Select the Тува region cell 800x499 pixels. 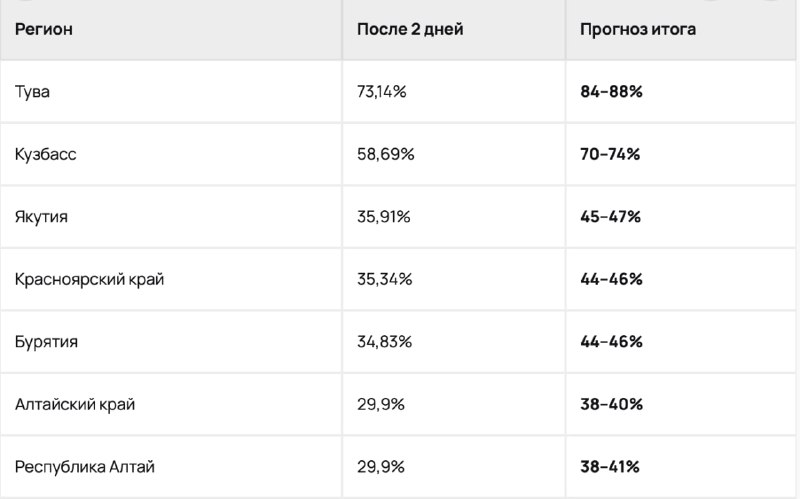coord(32,92)
